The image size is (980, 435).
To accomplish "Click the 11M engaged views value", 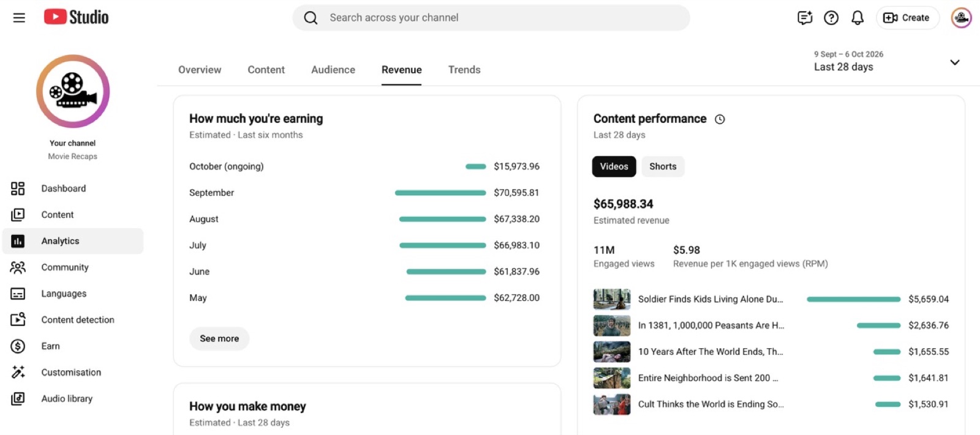I will click(604, 250).
